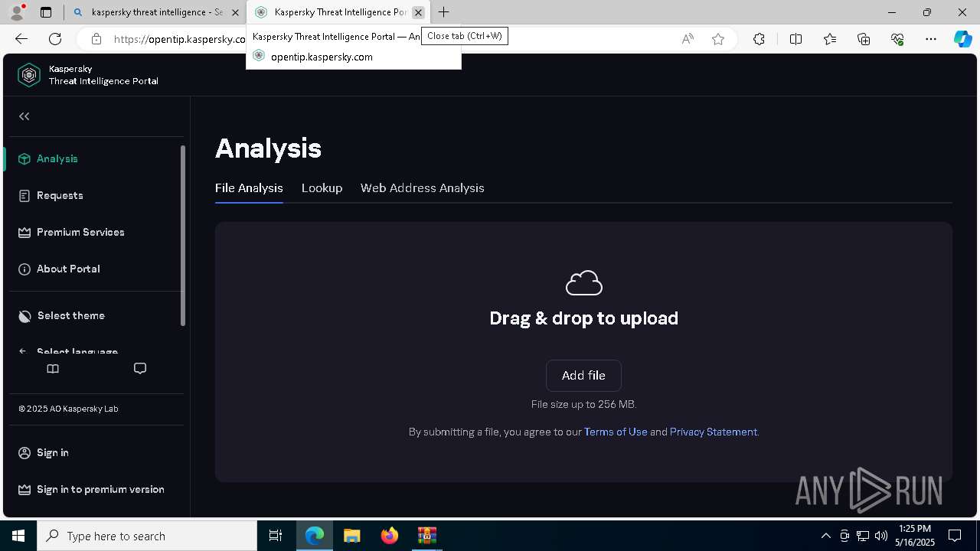Viewport: 980px width, 551px height.
Task: Open Firefox from taskbar
Action: coord(389,536)
